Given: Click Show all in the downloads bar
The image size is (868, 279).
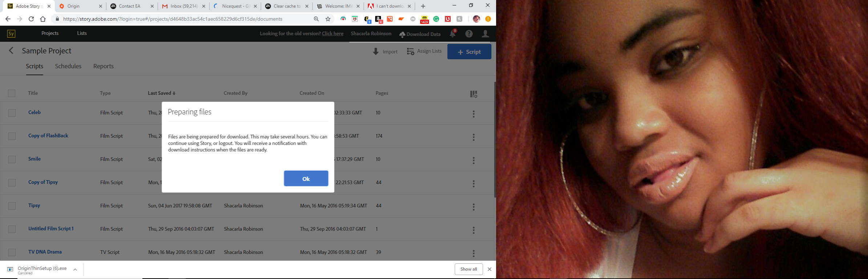Looking at the screenshot, I should click(x=469, y=269).
